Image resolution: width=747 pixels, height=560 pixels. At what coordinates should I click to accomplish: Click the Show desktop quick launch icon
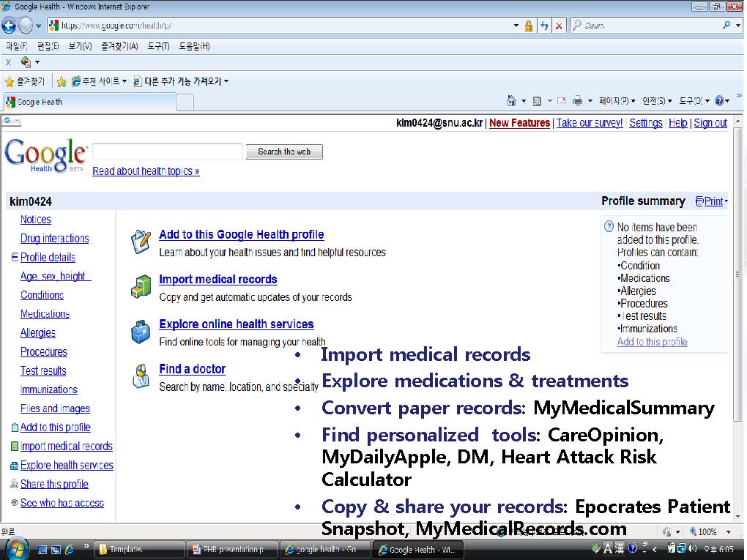click(42, 550)
